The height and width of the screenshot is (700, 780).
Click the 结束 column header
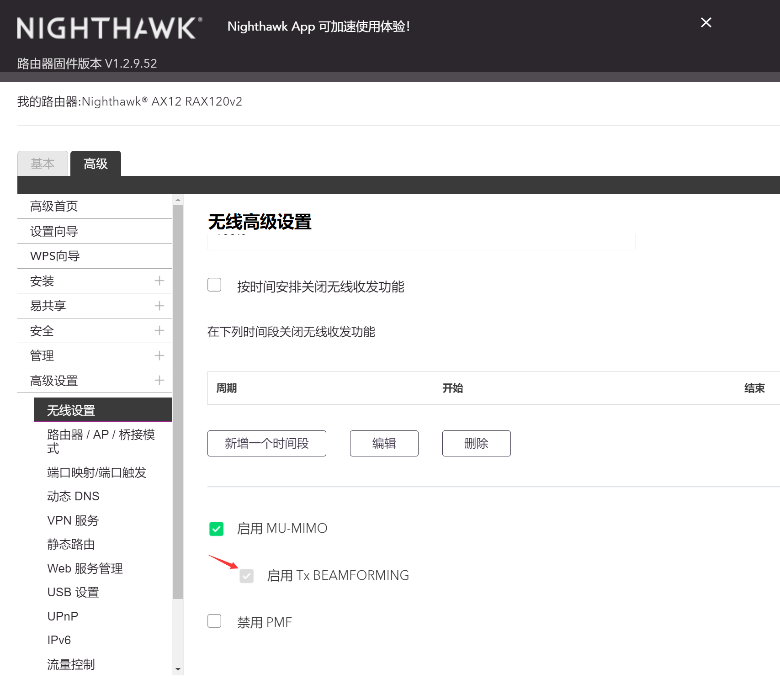click(x=754, y=388)
